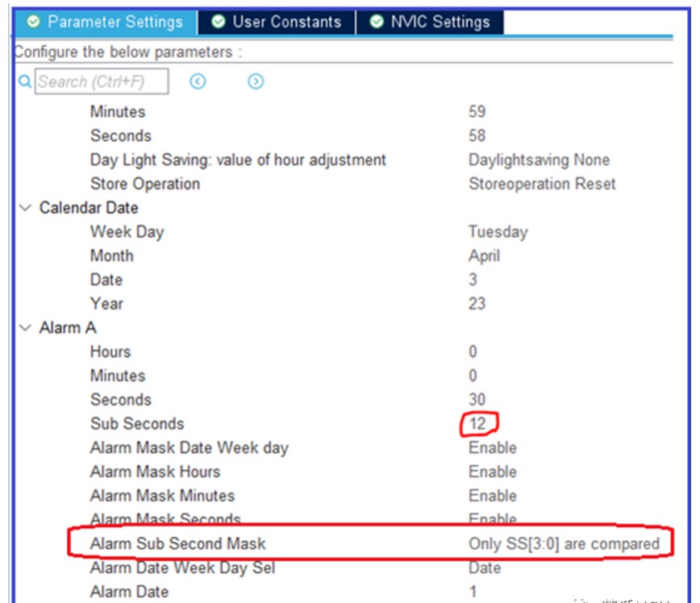This screenshot has width=700, height=603.
Task: Click the NVIC Settings green check icon
Action: (x=377, y=22)
